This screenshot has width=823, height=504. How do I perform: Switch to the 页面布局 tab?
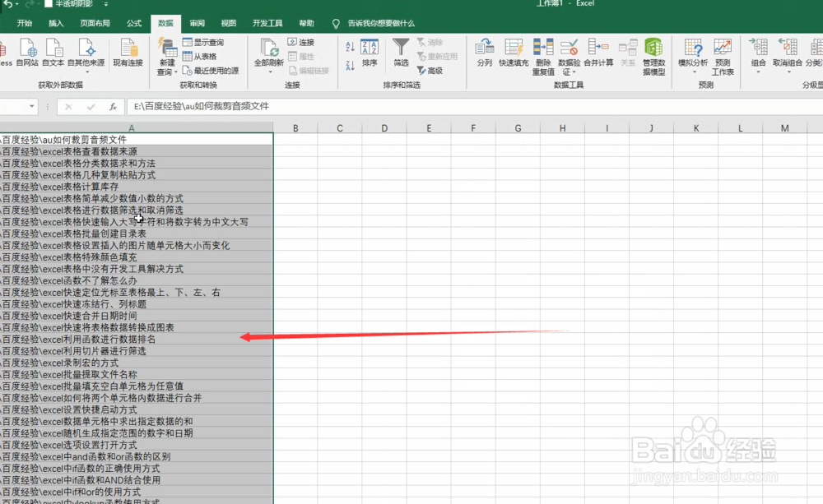pos(95,23)
